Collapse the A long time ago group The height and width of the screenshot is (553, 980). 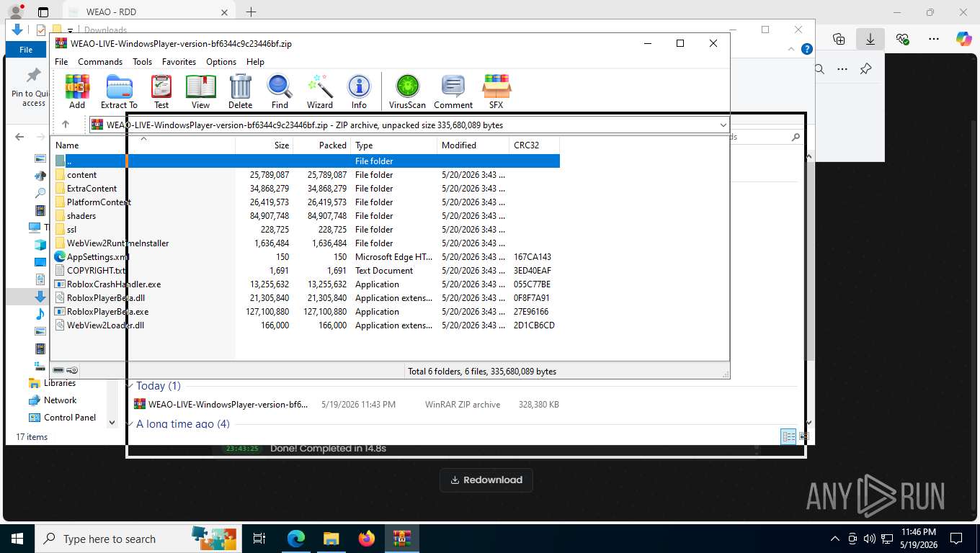(x=130, y=424)
